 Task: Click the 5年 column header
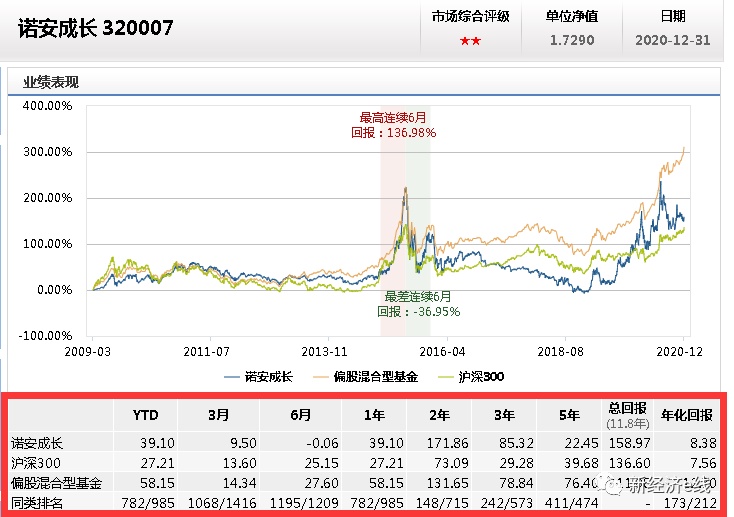(x=570, y=415)
